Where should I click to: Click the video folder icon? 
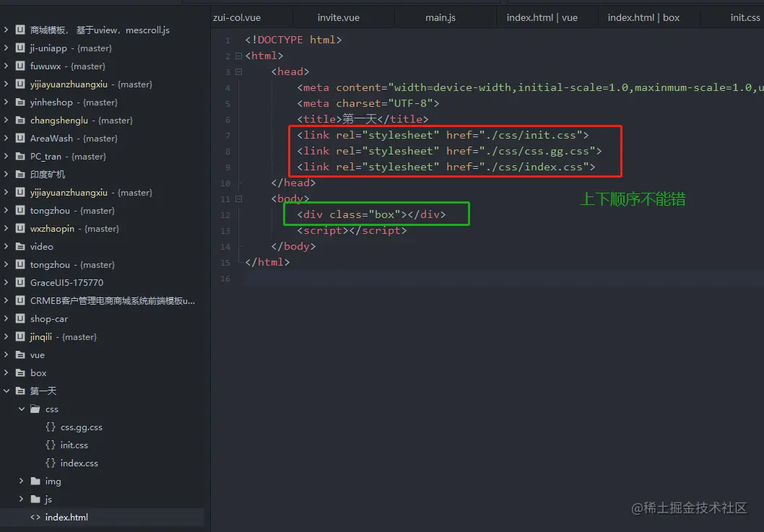pos(20,247)
